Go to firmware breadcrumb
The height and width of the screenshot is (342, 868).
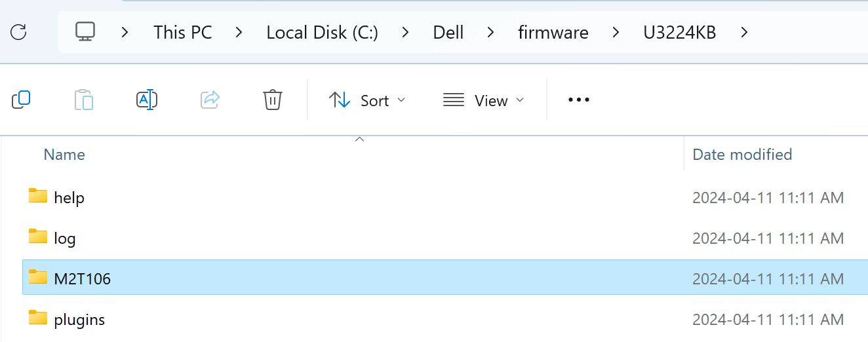tap(553, 32)
